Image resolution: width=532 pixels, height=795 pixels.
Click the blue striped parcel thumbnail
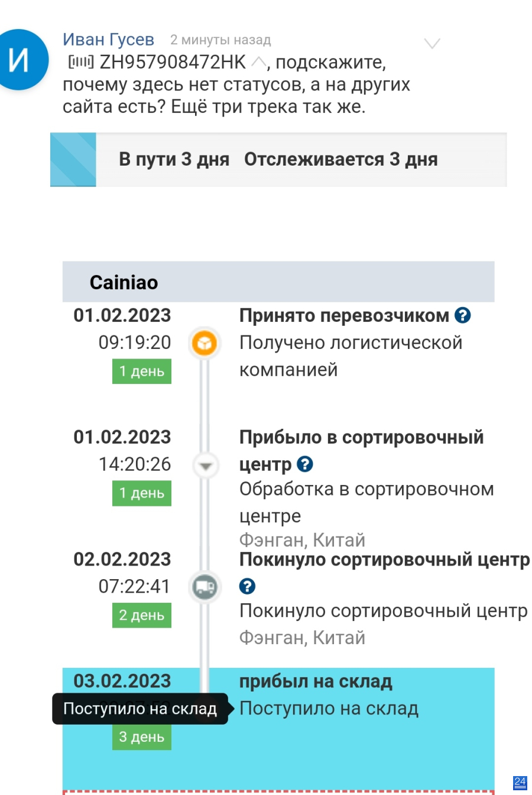[73, 160]
